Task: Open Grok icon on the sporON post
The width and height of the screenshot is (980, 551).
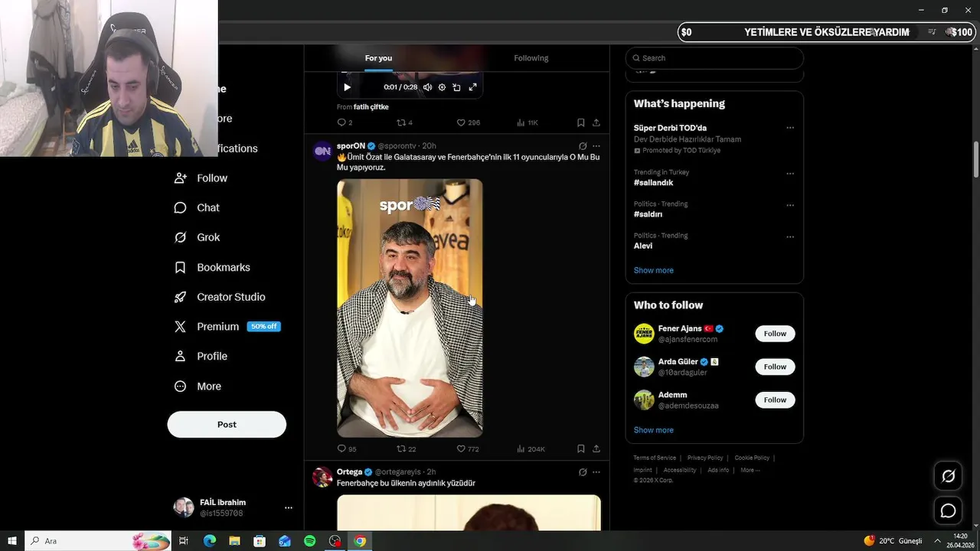Action: (583, 146)
